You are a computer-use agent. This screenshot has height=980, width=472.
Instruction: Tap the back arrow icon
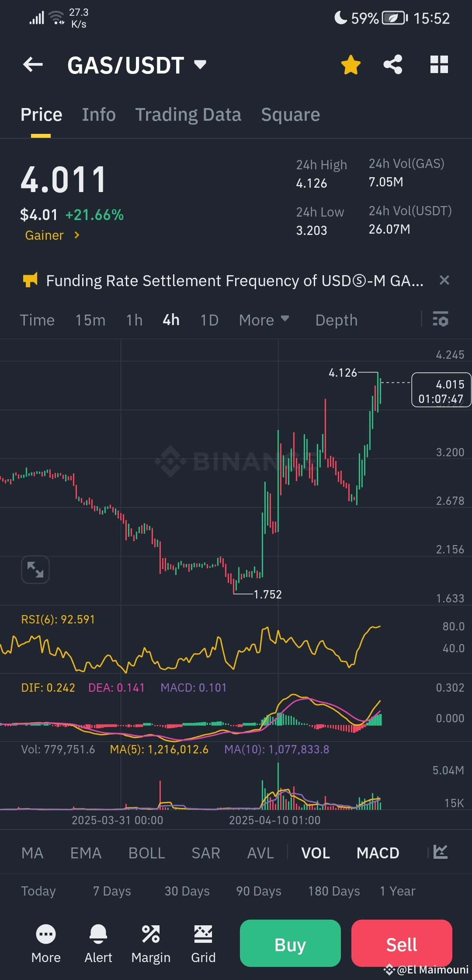[33, 65]
